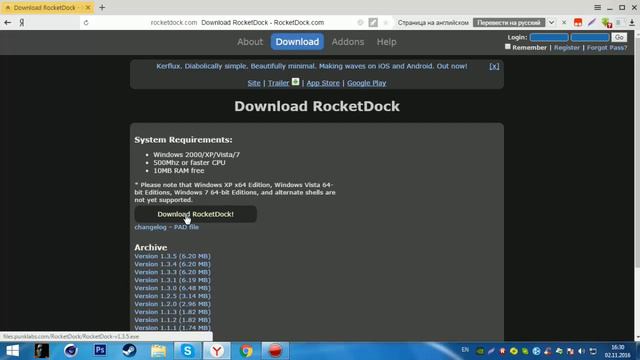Download archive Version 1.3.1 (6.19 MB)
Viewport: 640px width, 360px height.
click(172, 280)
